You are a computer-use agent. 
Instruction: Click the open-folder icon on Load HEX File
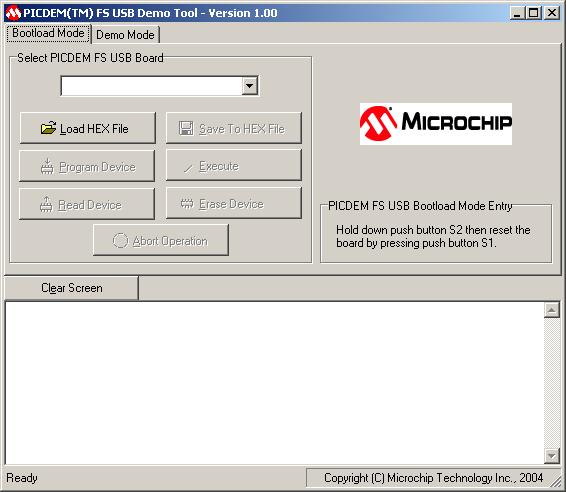(x=48, y=128)
